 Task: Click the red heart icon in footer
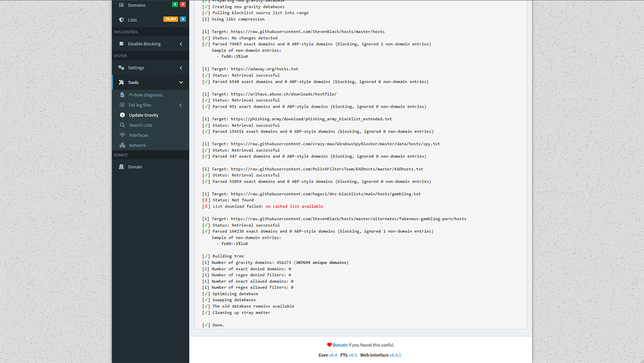(329, 345)
